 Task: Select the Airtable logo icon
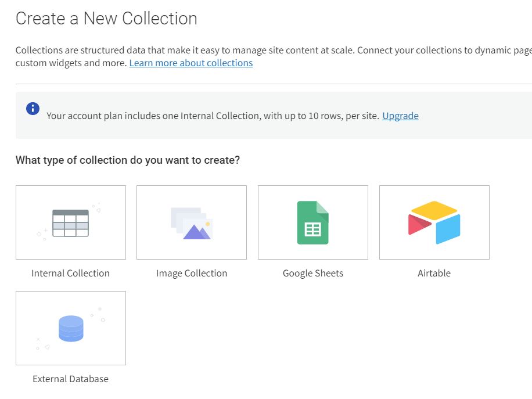pyautogui.click(x=434, y=222)
